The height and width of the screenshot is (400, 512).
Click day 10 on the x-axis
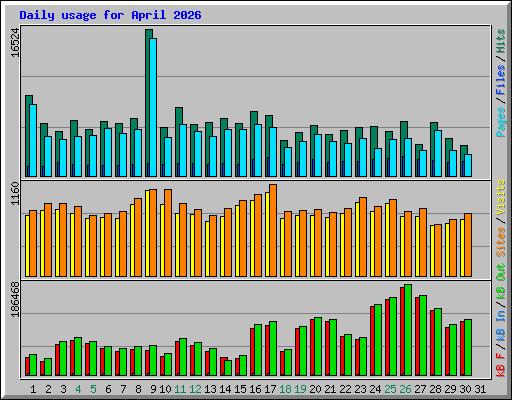(165, 389)
